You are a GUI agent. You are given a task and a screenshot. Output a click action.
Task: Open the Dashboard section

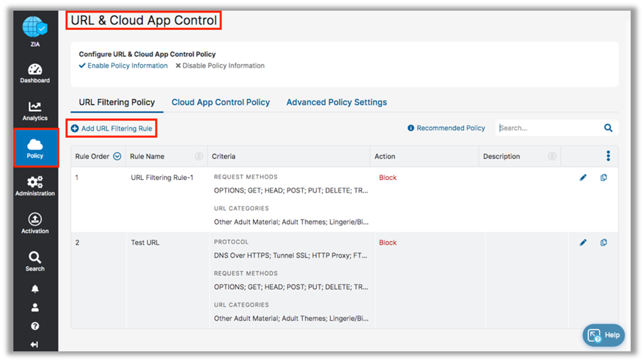(x=35, y=73)
